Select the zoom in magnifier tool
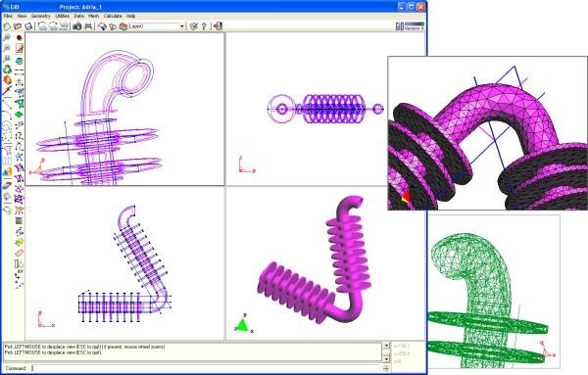This screenshot has height=375, width=588. click(x=7, y=38)
